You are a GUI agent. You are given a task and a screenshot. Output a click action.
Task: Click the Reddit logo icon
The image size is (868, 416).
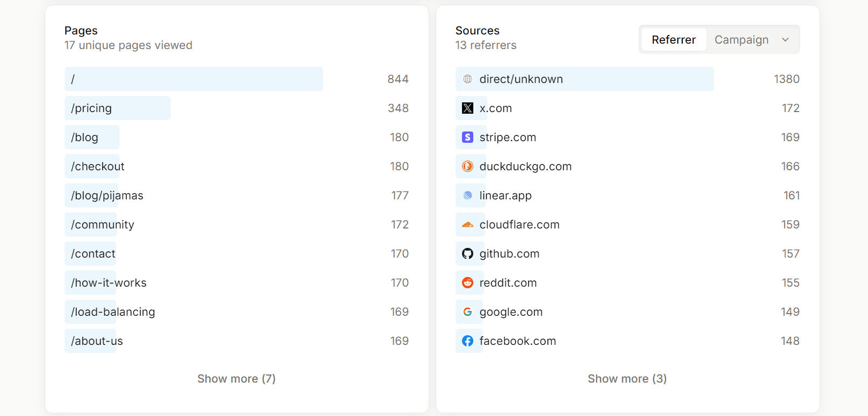click(467, 283)
